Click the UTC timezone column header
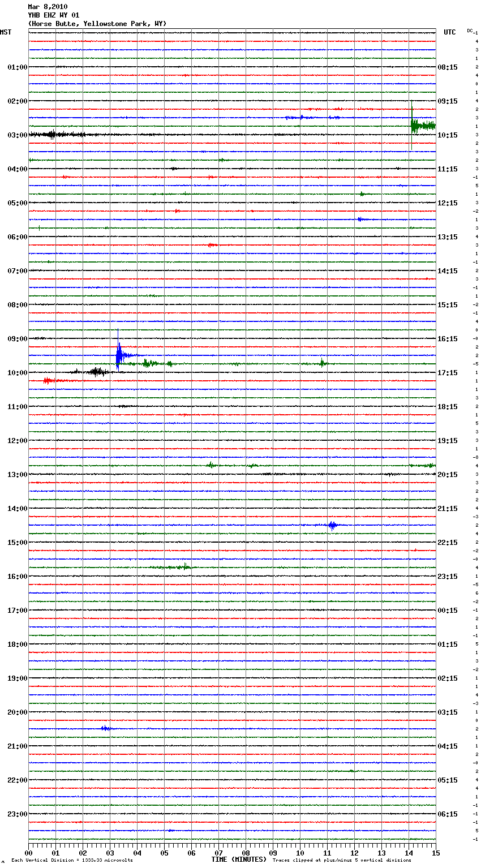The width and height of the screenshot is (481, 868). click(450, 32)
